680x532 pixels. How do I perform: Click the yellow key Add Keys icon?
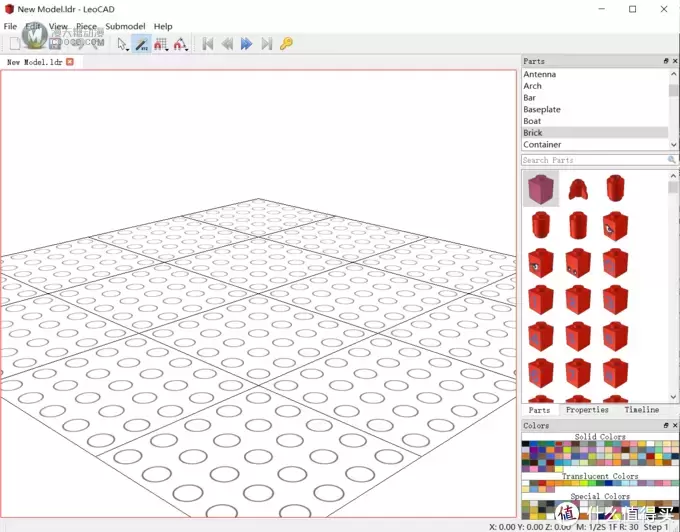pyautogui.click(x=286, y=44)
